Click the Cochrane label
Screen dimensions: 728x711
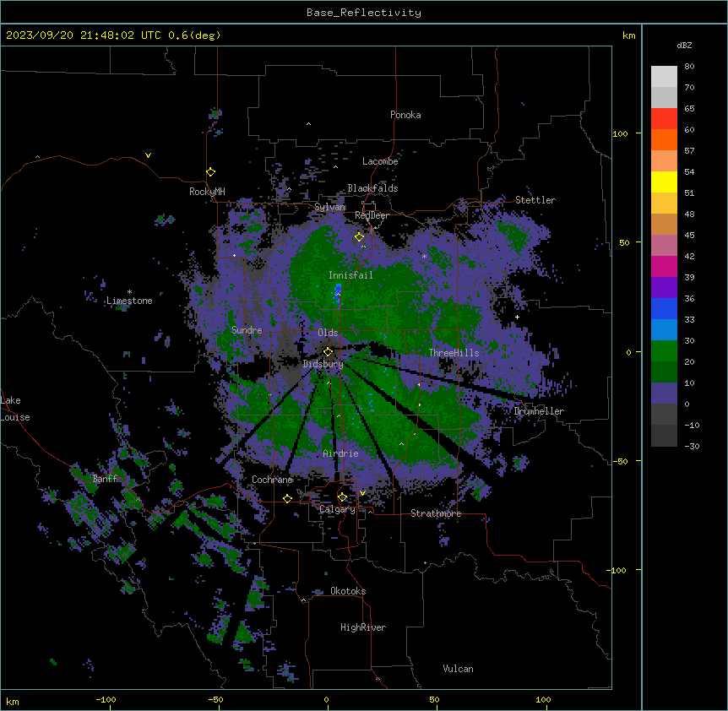tap(272, 480)
